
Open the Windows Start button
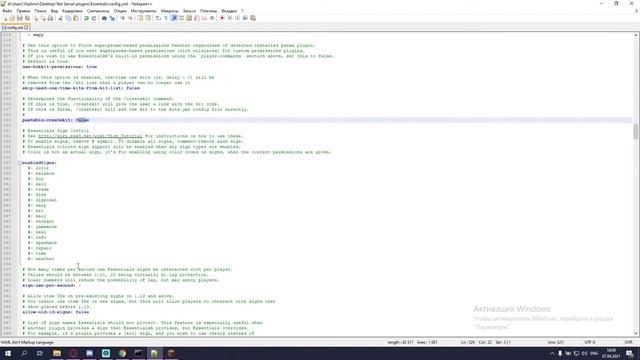[x=8, y=353]
